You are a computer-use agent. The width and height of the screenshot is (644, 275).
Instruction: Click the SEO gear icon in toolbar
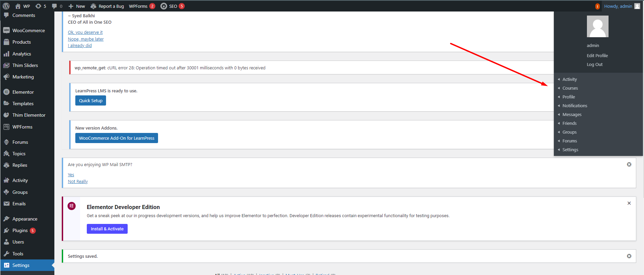pos(164,6)
